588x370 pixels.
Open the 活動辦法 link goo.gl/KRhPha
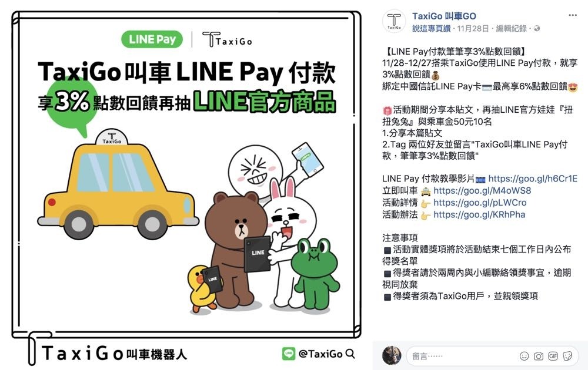point(479,214)
